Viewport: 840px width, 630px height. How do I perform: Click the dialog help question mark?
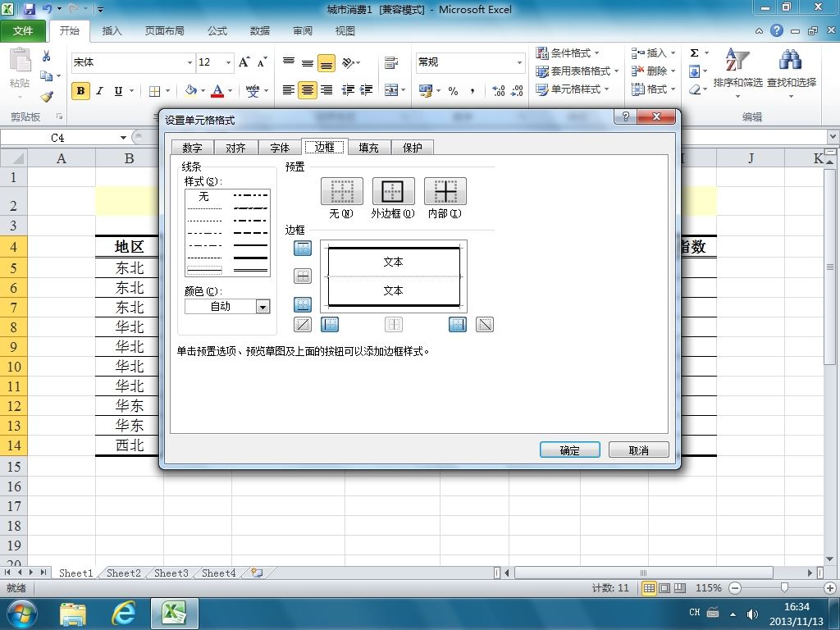click(x=625, y=116)
